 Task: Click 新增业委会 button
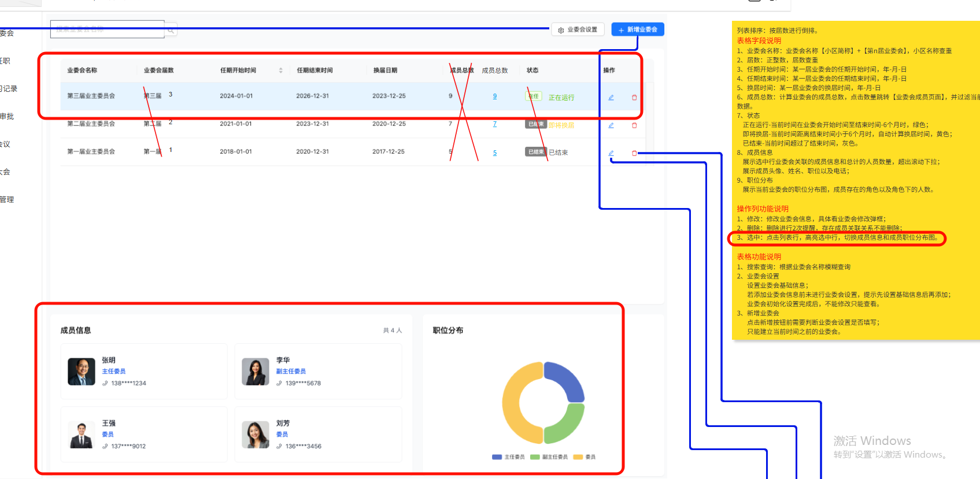(x=638, y=29)
